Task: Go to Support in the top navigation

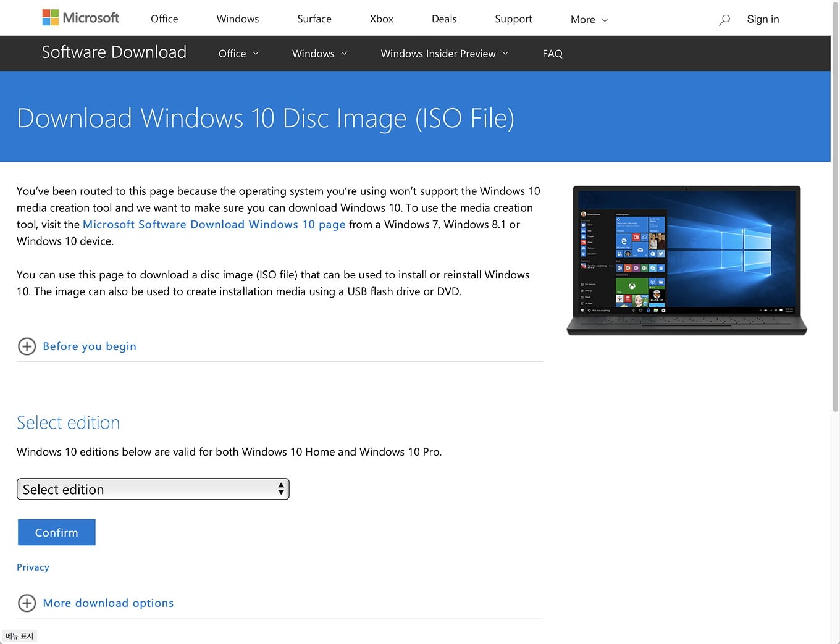Action: [513, 19]
